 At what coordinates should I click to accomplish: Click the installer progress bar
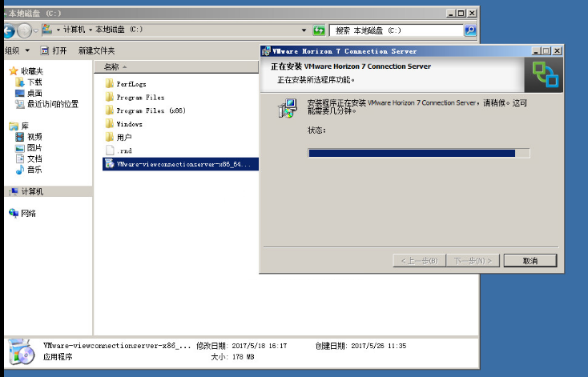coord(419,153)
